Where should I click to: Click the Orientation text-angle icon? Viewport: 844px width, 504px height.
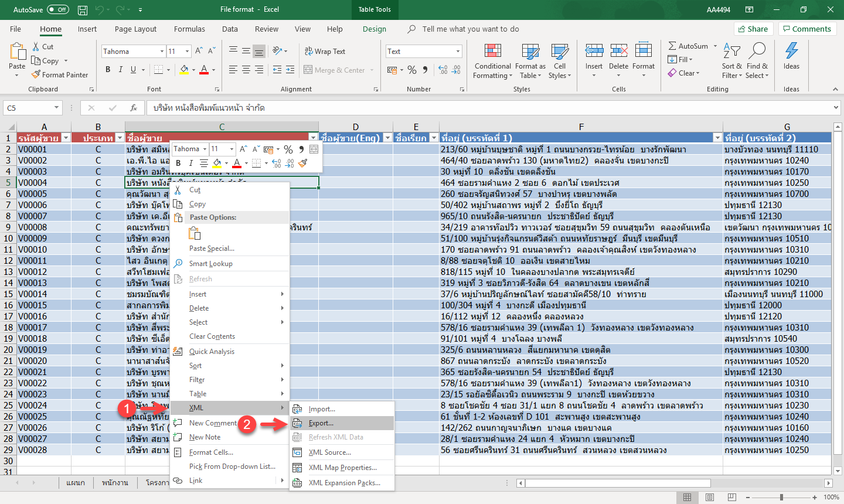pyautogui.click(x=277, y=51)
